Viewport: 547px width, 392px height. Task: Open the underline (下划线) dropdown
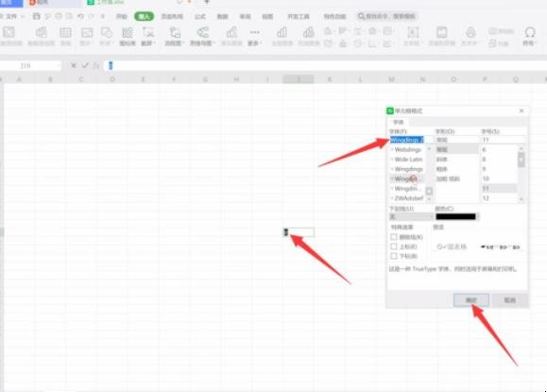pos(411,217)
